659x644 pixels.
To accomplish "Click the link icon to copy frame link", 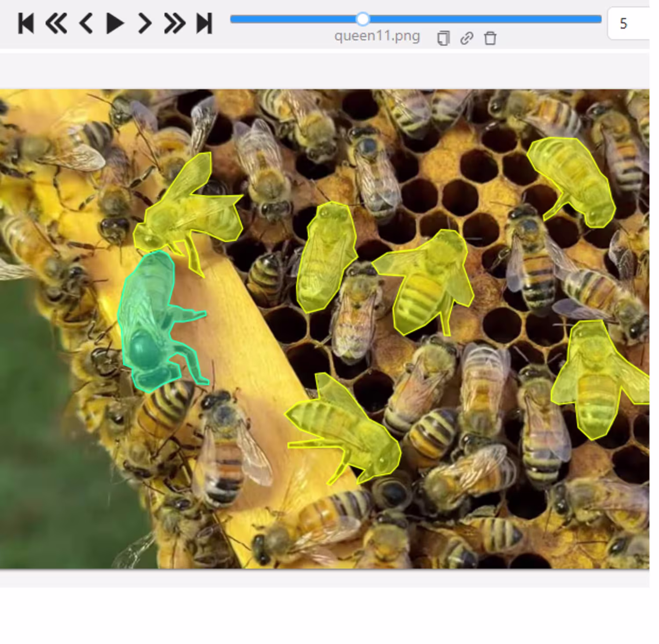I will point(467,38).
